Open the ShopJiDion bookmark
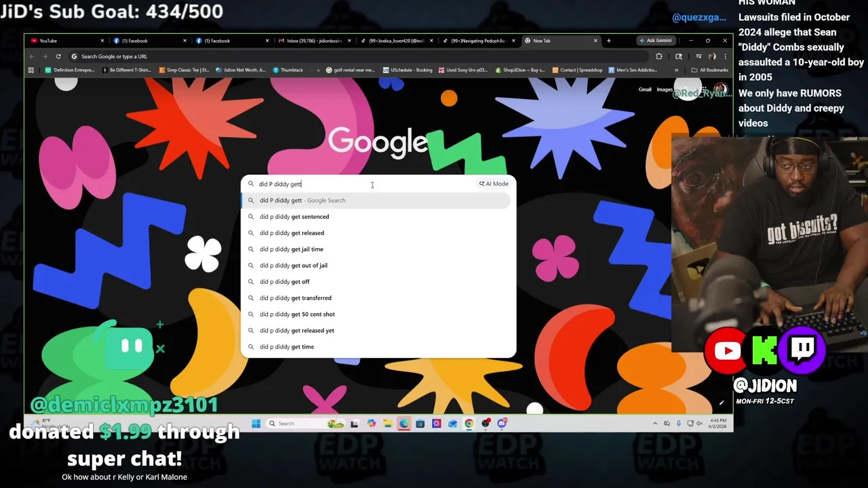The height and width of the screenshot is (488, 868). click(520, 70)
